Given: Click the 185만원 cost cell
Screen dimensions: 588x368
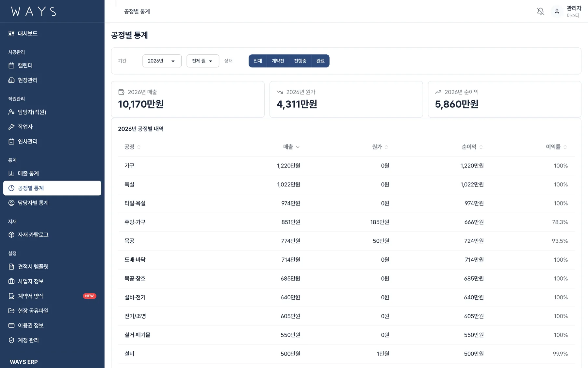Looking at the screenshot, I should 380,222.
